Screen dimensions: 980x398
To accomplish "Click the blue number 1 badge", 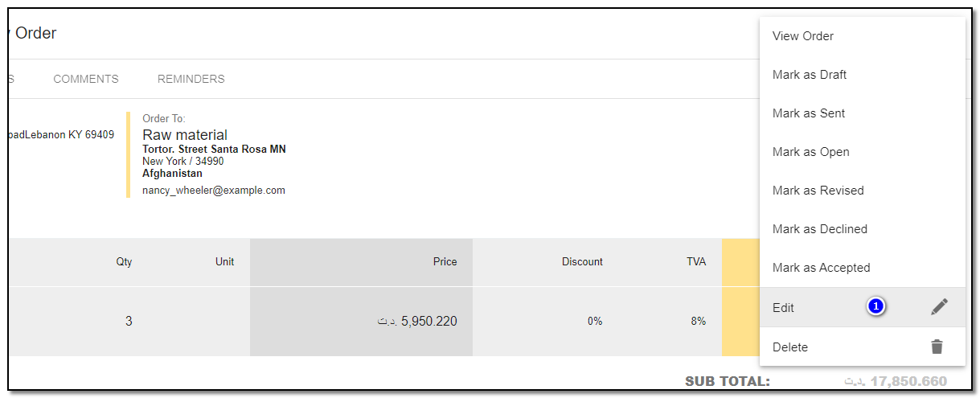I will (876, 306).
